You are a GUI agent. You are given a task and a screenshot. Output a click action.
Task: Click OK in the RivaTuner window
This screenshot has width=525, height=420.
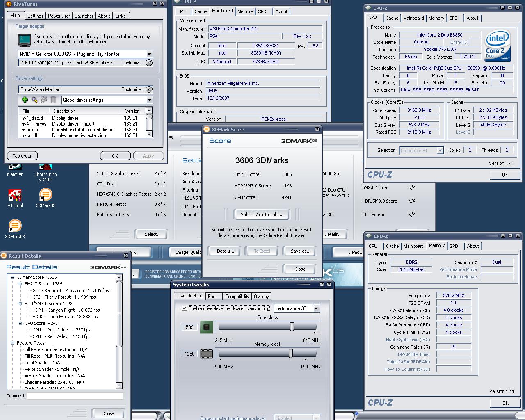(x=115, y=156)
